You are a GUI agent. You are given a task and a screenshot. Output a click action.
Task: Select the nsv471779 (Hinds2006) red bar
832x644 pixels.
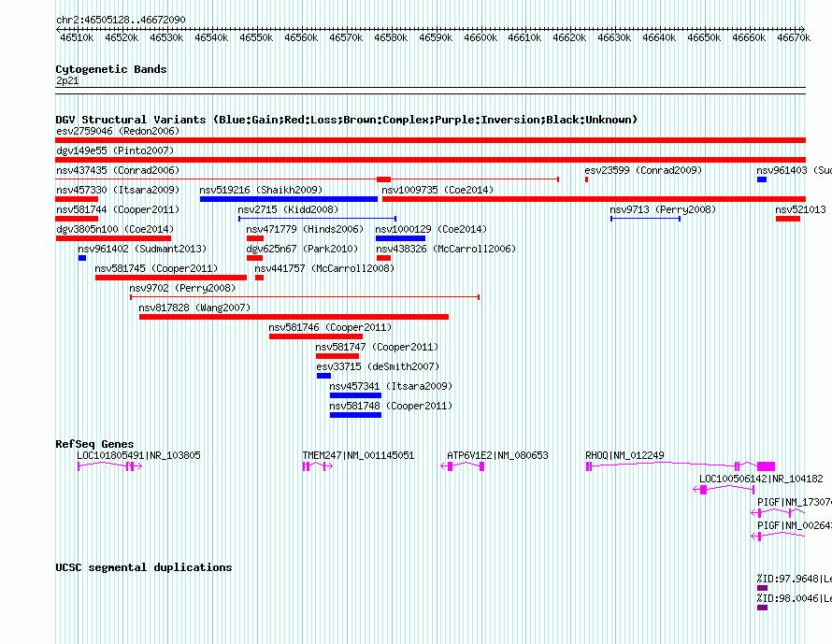coord(255,238)
